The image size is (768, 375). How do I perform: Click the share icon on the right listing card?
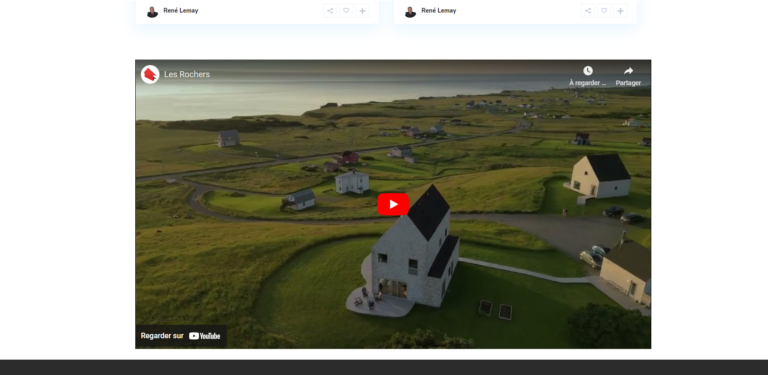coord(588,11)
